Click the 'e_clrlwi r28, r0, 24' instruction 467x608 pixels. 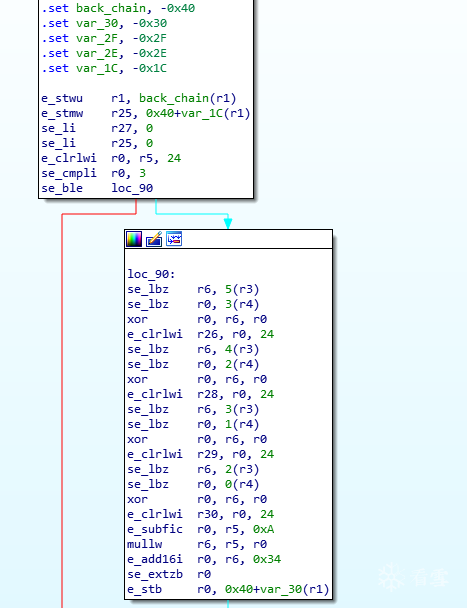[201, 394]
